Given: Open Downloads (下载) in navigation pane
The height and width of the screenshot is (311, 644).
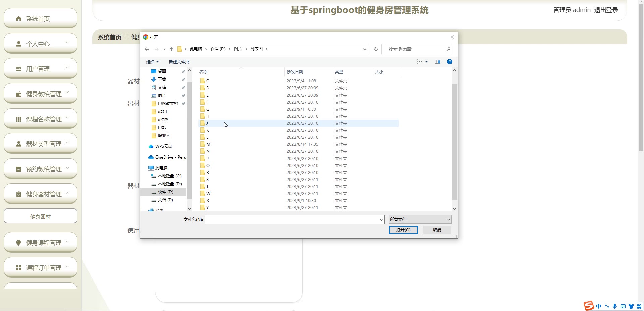Looking at the screenshot, I should point(162,79).
